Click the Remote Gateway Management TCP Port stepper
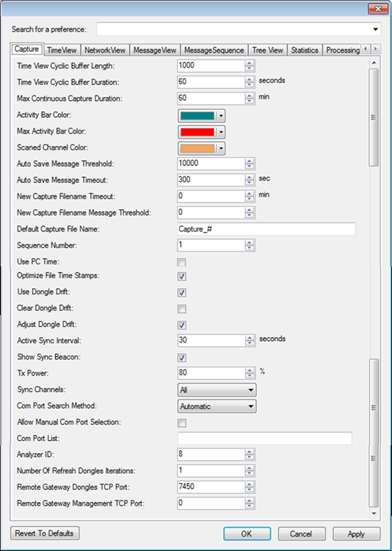Image resolution: width=392 pixels, height=551 pixels. coord(249,504)
